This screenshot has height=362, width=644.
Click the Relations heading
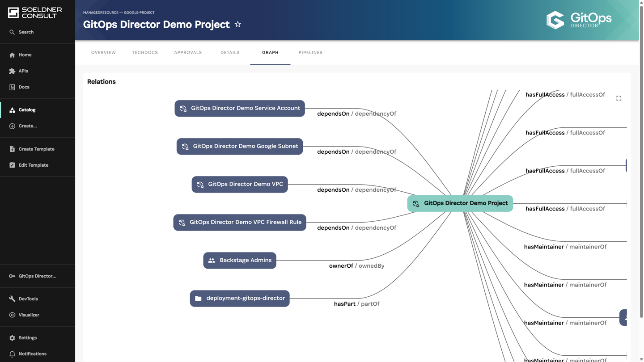click(102, 82)
